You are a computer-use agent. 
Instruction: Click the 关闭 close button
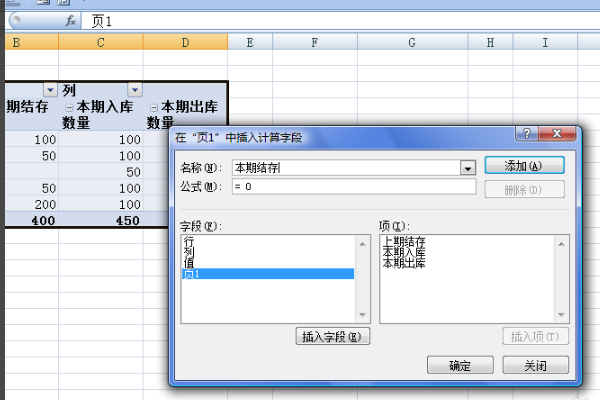click(535, 365)
